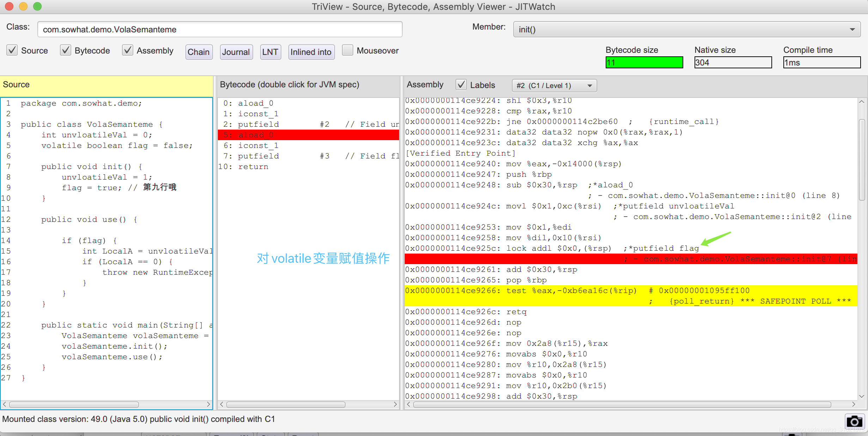Open the Journal button
The image size is (868, 436).
[236, 52]
